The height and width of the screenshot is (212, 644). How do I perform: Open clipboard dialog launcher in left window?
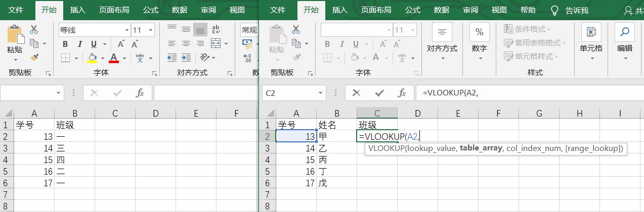click(x=49, y=73)
